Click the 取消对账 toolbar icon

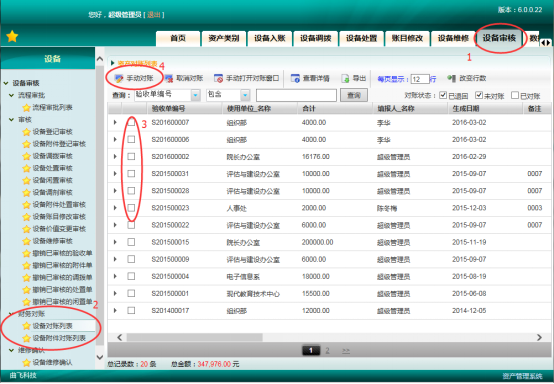pos(169,78)
